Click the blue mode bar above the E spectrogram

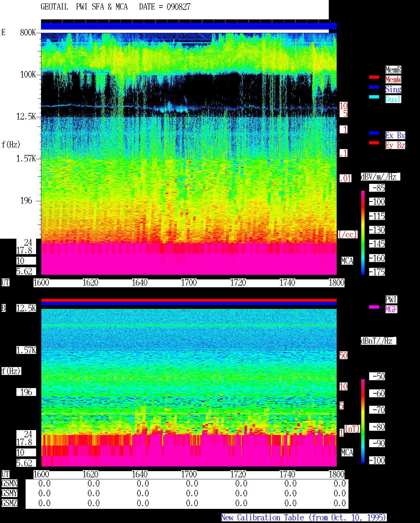point(189,26)
